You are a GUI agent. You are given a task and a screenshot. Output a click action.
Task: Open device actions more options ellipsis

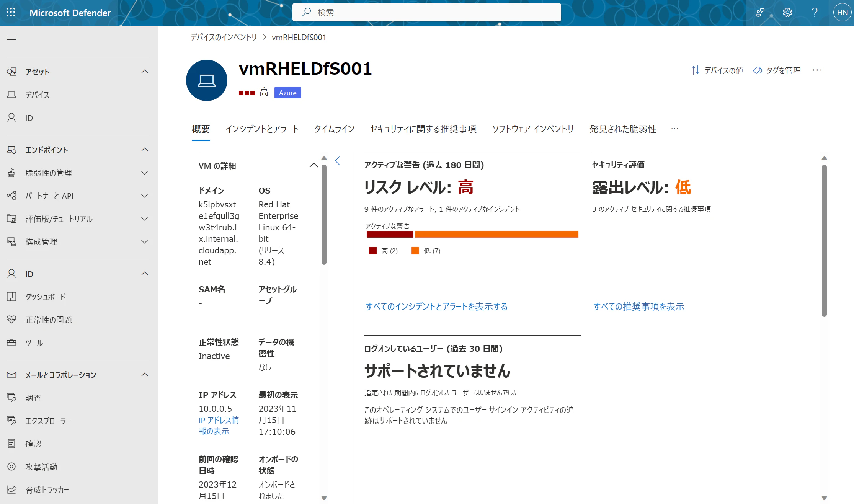click(817, 70)
